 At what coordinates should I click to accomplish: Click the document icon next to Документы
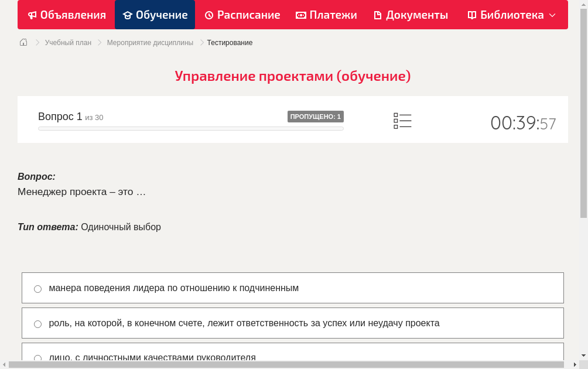click(379, 15)
